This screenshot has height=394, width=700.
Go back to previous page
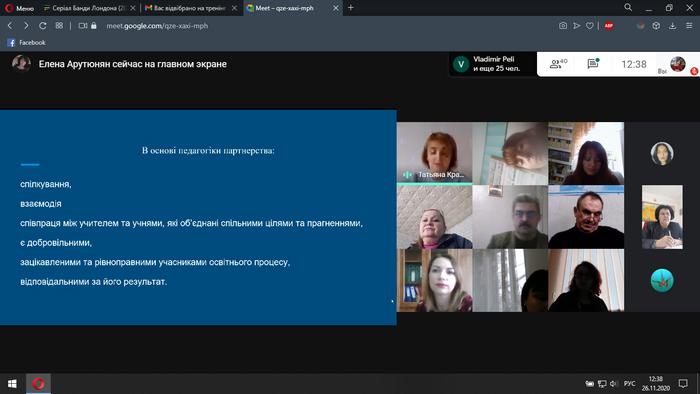10,26
